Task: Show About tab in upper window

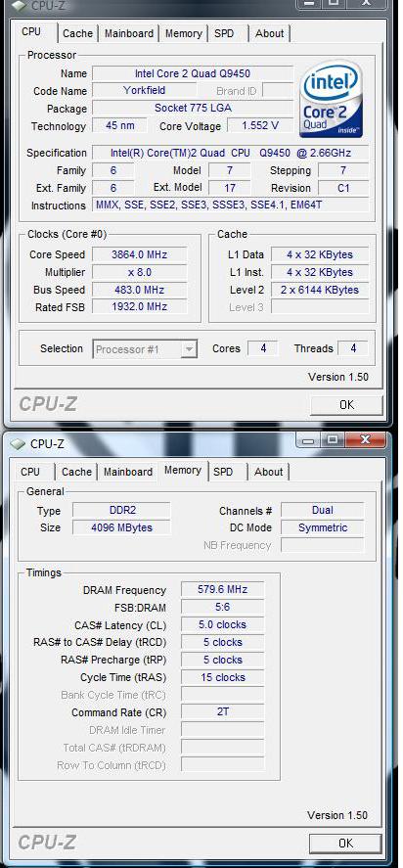Action: point(270,33)
